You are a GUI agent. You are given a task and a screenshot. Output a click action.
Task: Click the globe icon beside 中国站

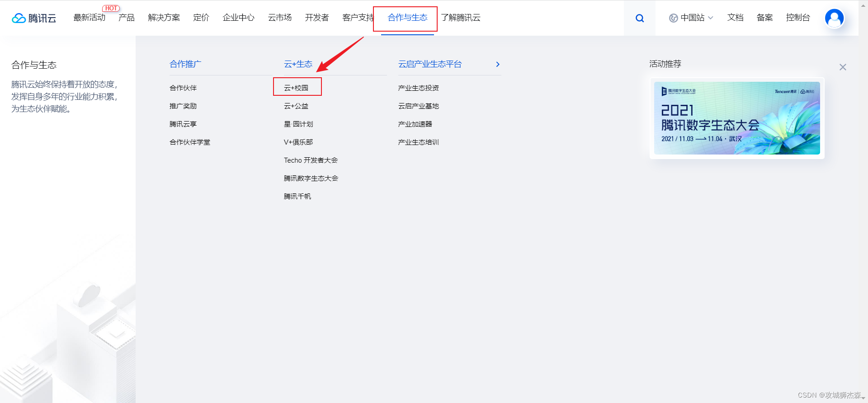[673, 18]
